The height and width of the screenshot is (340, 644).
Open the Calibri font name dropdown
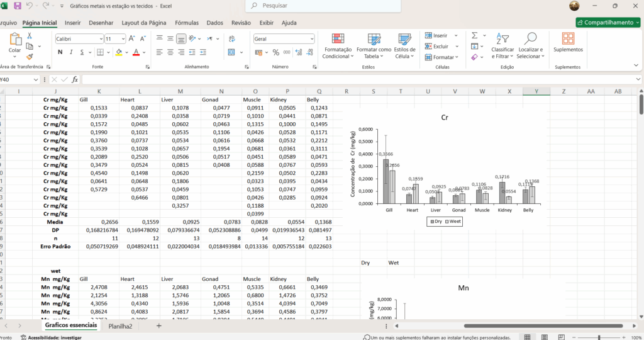101,38
